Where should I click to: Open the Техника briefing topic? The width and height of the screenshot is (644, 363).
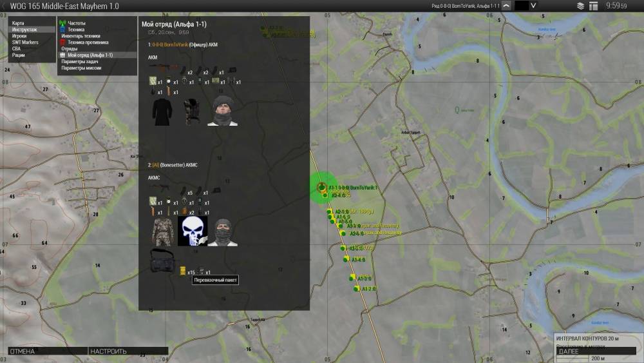click(76, 30)
